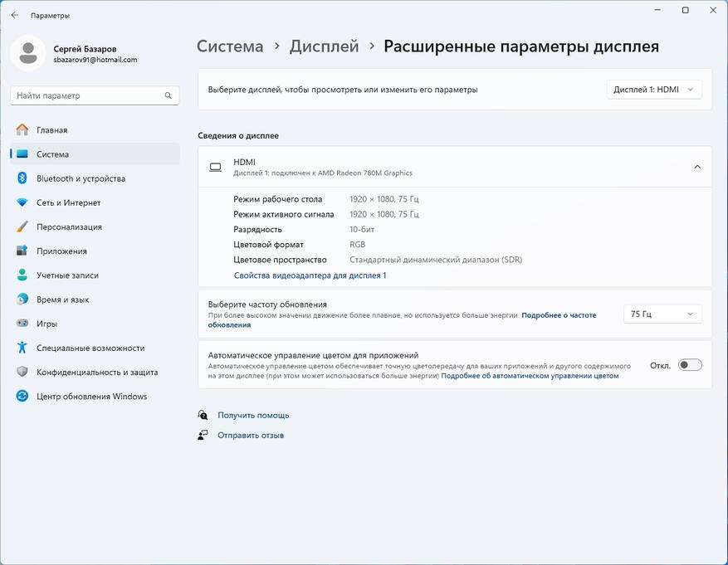Click the Wi-Fi network icon in the sidebar
Image resolution: width=728 pixels, height=565 pixels.
(22, 202)
